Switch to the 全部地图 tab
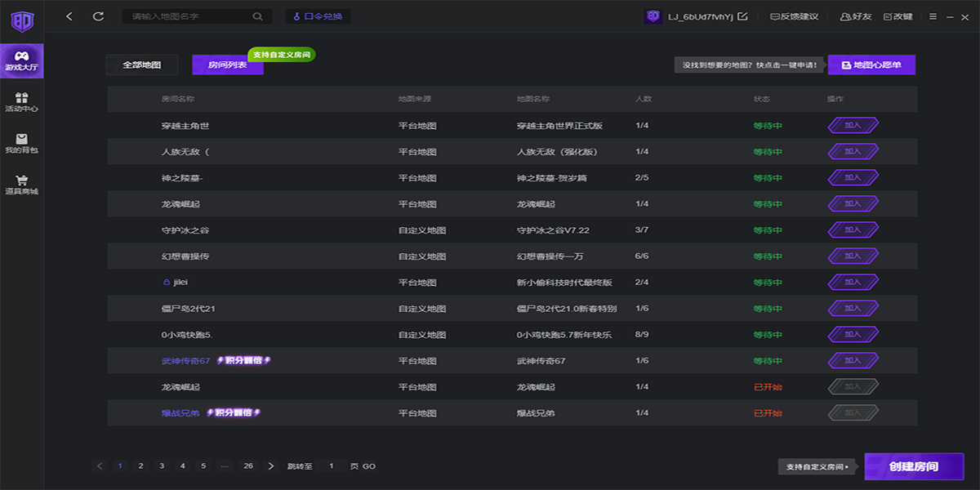Screen dimensions: 980x490 141,65
